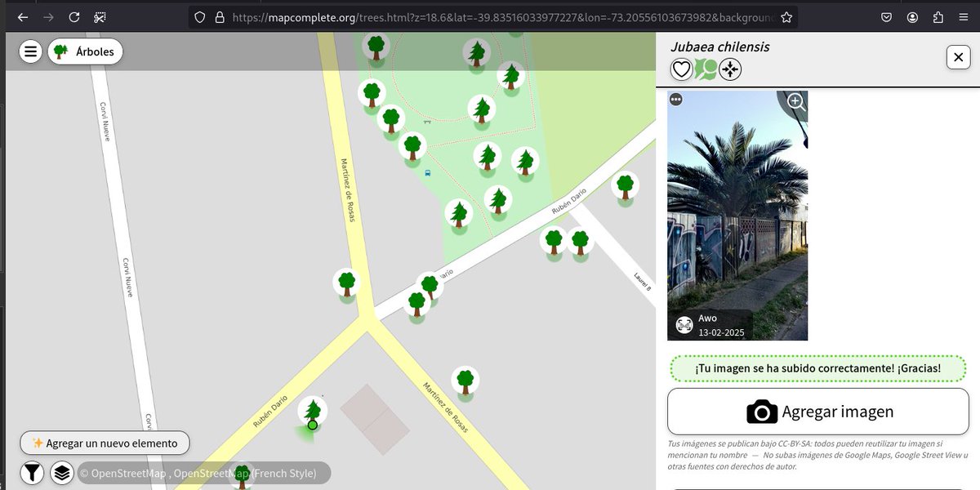The width and height of the screenshot is (980, 490).
Task: Click the Agregar imagen button
Action: (x=817, y=412)
